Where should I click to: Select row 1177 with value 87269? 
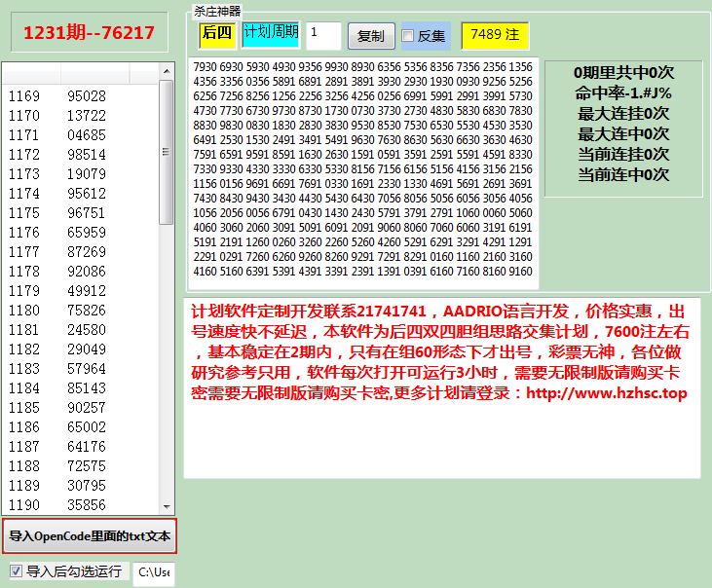coord(81,252)
